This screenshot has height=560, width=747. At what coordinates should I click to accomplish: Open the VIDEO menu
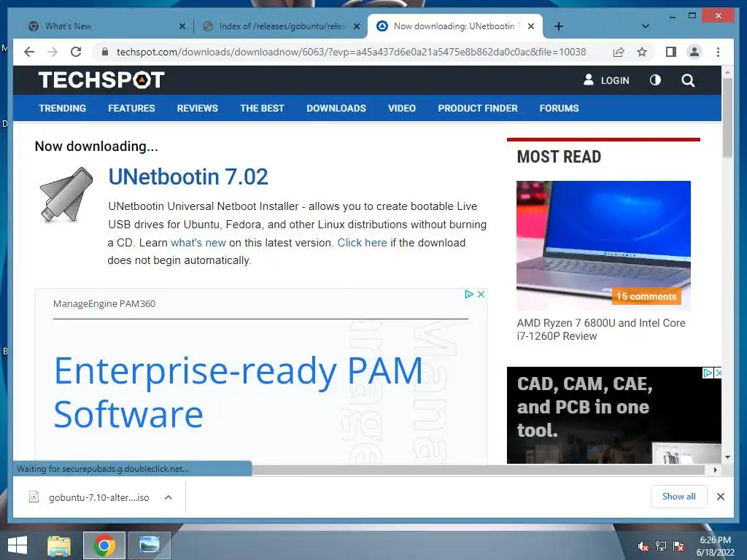pos(402,108)
